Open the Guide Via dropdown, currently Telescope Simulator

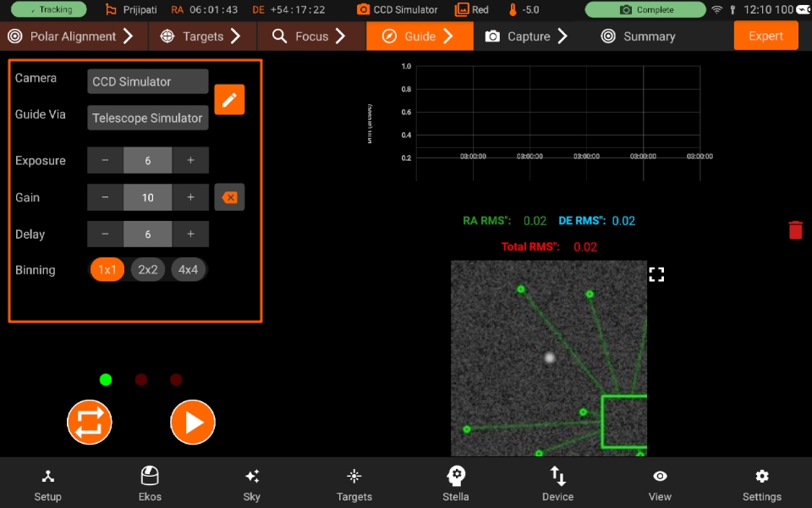pos(147,118)
